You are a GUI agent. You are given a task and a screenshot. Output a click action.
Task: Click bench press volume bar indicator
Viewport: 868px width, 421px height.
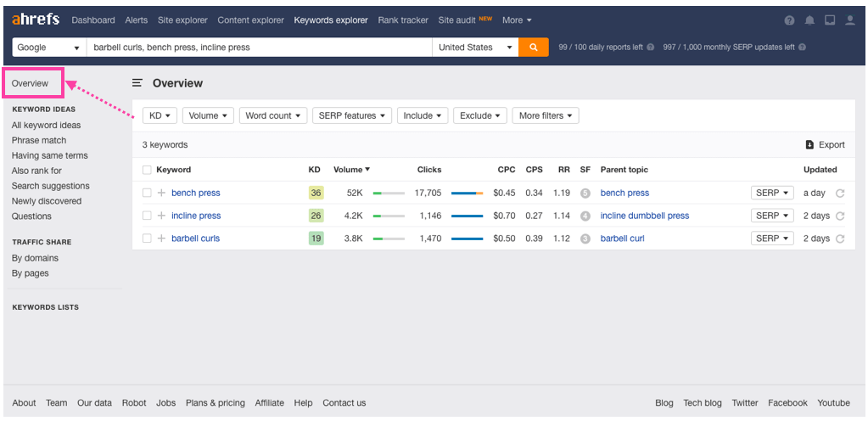tap(389, 194)
